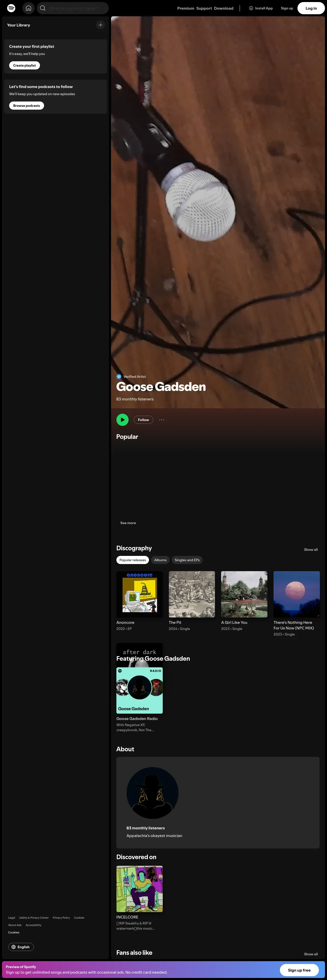
Task: Select the Albums filter
Action: [x=160, y=560]
